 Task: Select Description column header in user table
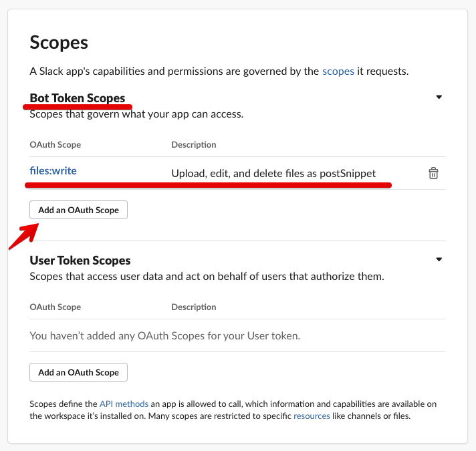194,307
